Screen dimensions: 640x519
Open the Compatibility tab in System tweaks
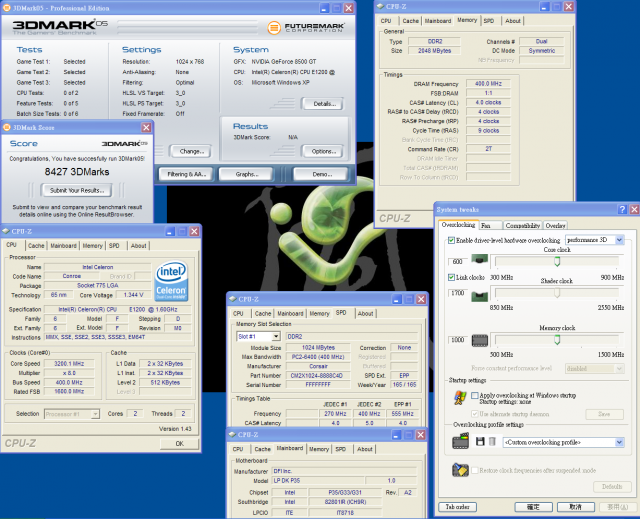click(522, 226)
